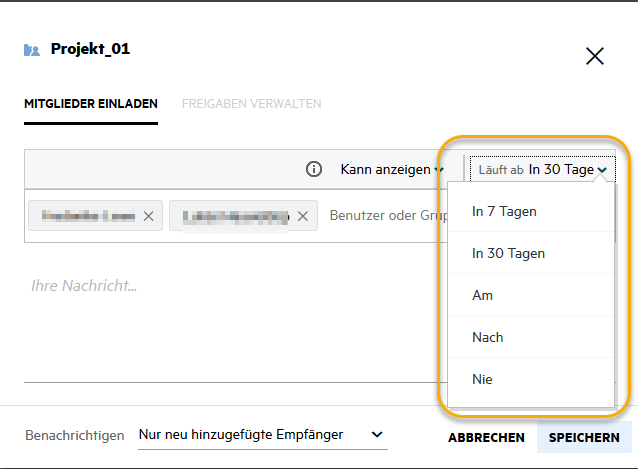Click the info icon next to Kann anzeigen
Screen dimensions: 638x469
(314, 169)
